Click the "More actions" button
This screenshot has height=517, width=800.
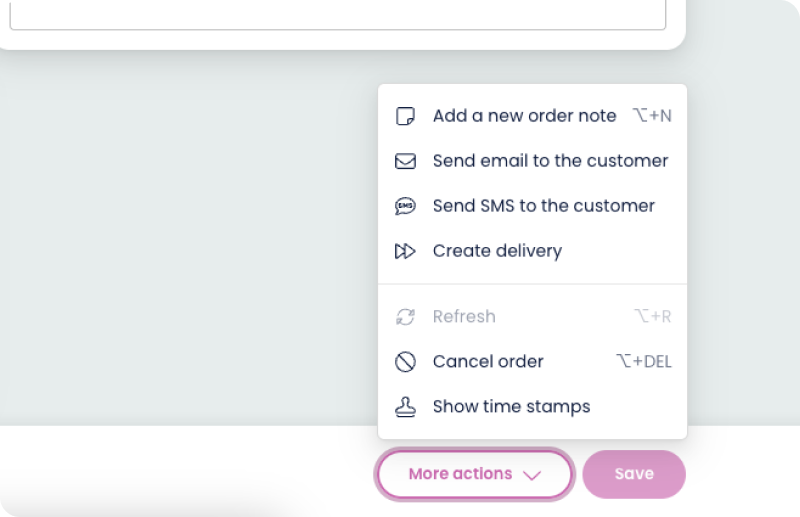coord(460,474)
